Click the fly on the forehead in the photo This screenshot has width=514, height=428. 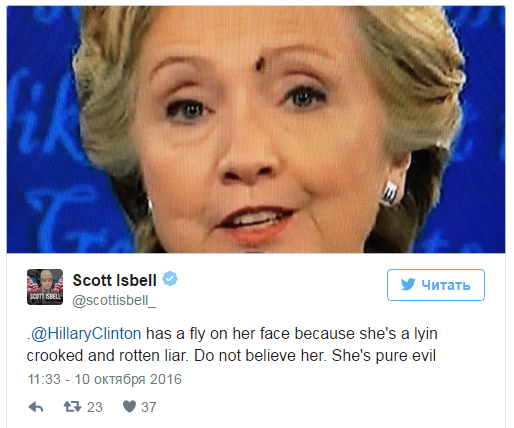(260, 63)
